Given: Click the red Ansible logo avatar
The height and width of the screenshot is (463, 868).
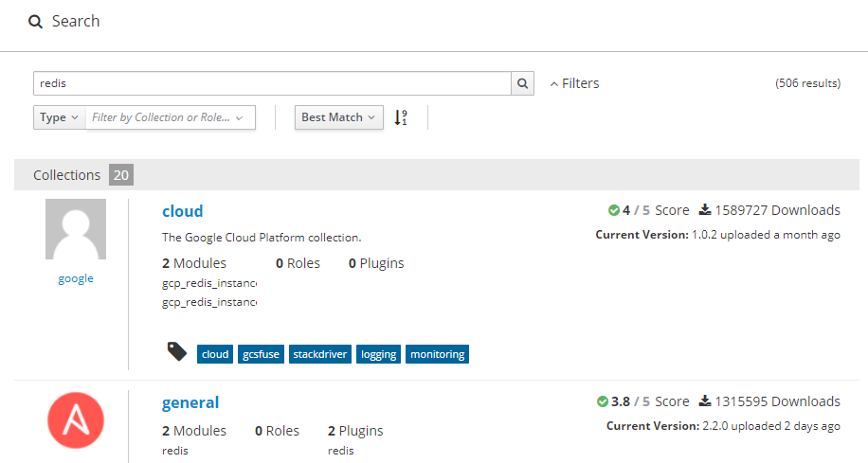Looking at the screenshot, I should [76, 420].
